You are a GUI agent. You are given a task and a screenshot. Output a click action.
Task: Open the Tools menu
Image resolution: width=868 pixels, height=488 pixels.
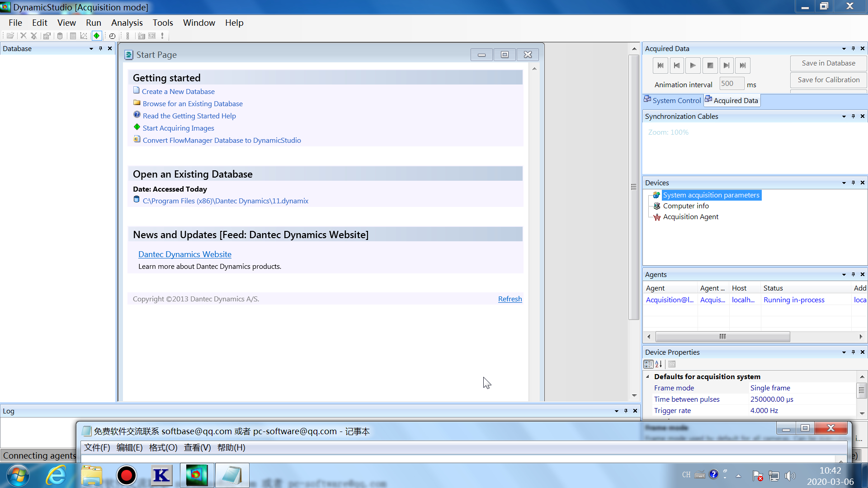163,23
